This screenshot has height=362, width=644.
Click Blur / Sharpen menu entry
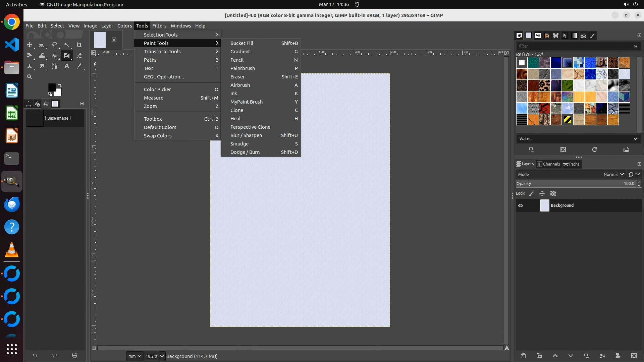coord(246,135)
